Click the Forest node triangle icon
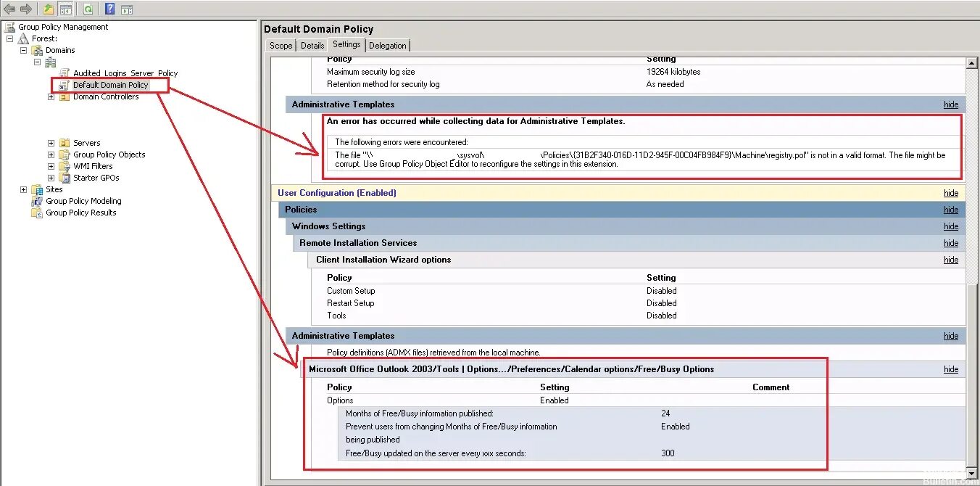This screenshot has width=980, height=486. [x=23, y=38]
